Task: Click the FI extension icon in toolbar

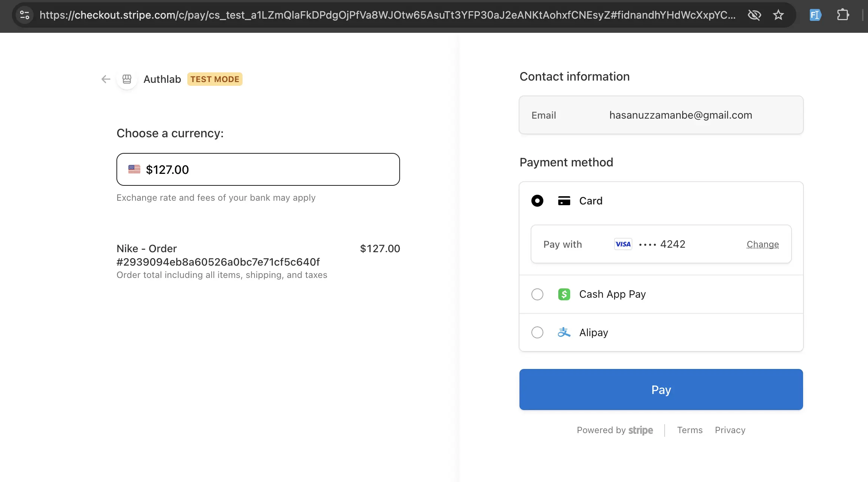Action: pyautogui.click(x=815, y=15)
